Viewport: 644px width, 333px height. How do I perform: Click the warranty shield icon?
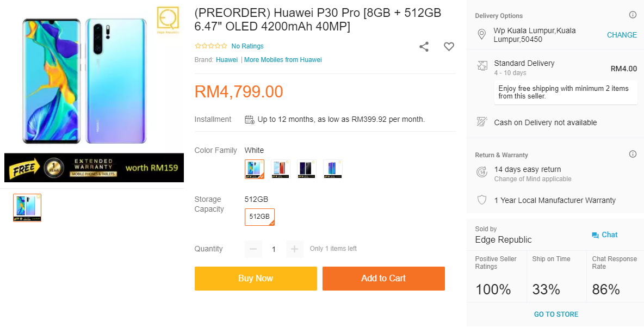pyautogui.click(x=481, y=200)
